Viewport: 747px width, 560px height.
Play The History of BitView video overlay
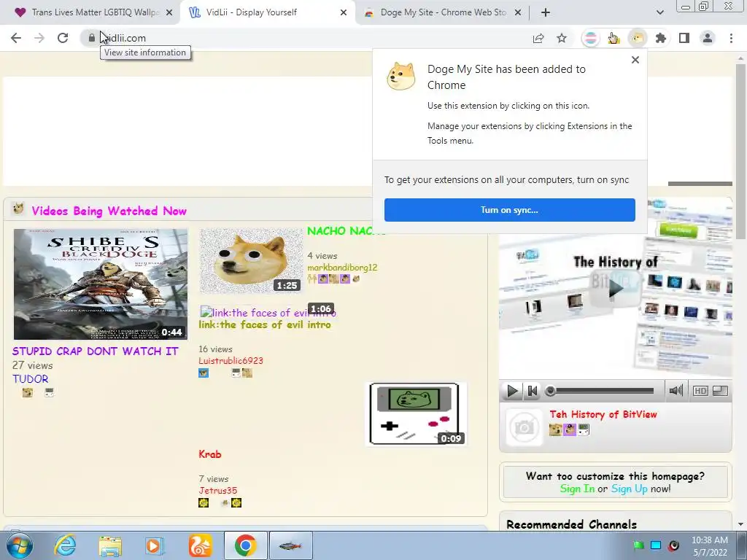[615, 287]
